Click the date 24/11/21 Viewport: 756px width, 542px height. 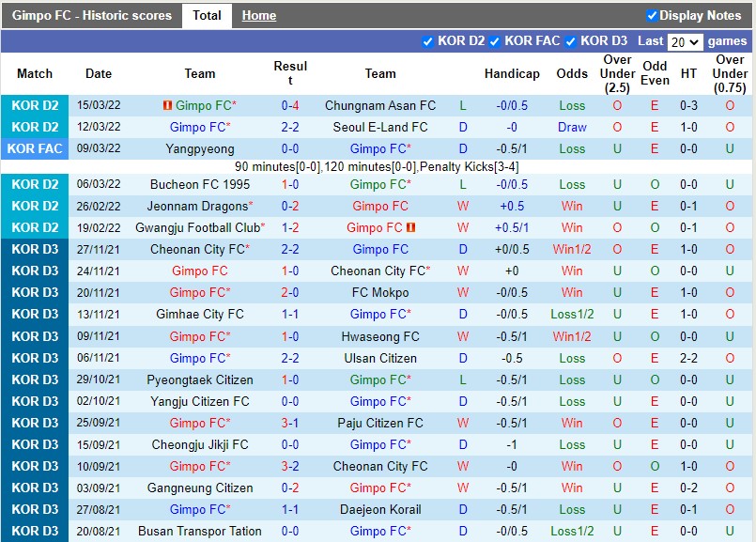click(x=99, y=271)
